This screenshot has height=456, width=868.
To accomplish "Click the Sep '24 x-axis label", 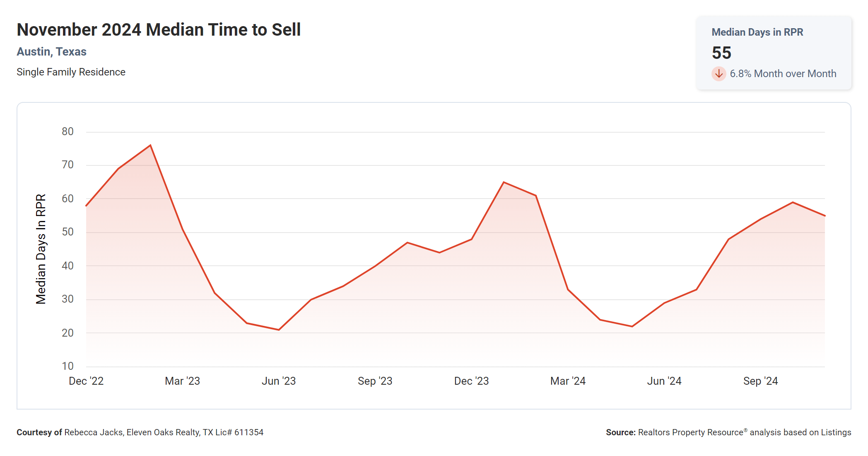I will 760,381.
